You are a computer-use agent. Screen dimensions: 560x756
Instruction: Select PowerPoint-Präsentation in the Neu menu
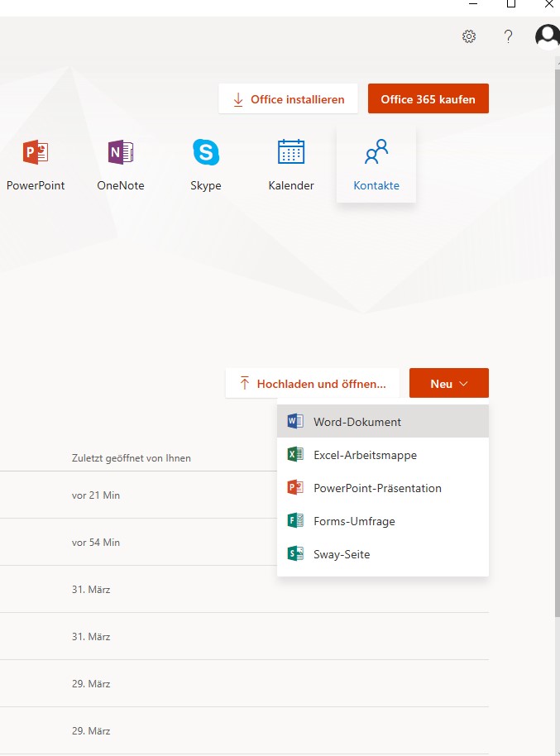pos(383,488)
